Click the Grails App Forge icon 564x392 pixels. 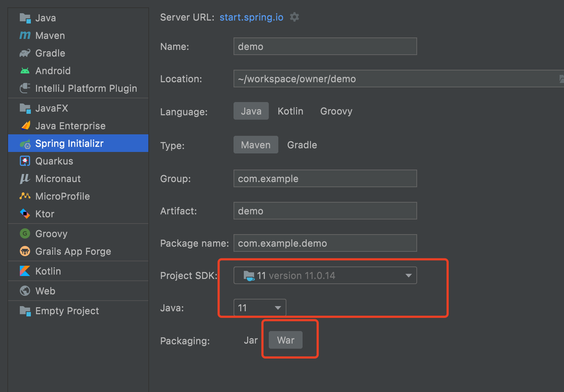tap(25, 251)
